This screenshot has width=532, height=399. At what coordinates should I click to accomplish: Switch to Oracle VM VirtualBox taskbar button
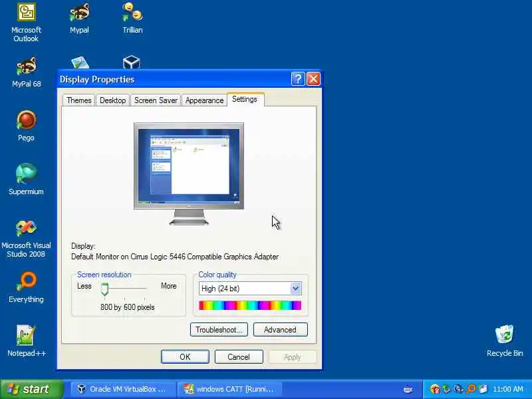pos(124,389)
